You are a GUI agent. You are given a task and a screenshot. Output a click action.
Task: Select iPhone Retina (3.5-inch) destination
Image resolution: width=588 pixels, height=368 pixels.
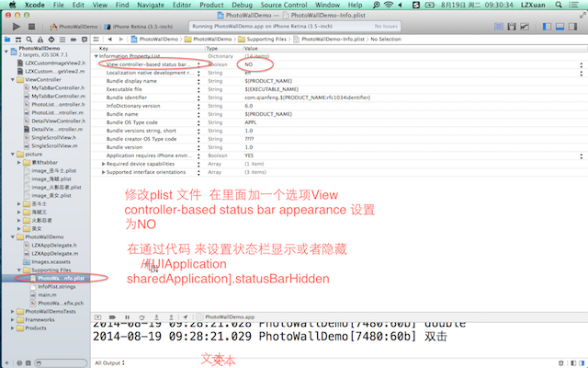tap(139, 27)
